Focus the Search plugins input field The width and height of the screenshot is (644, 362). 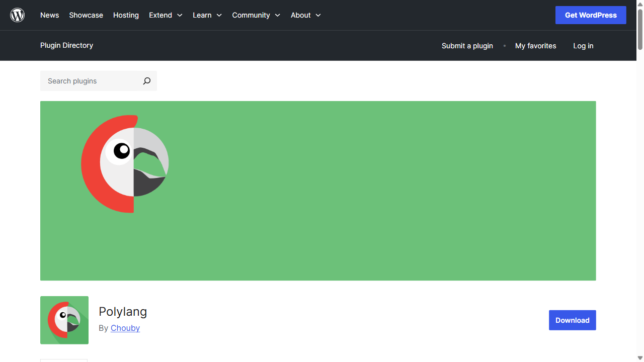pyautogui.click(x=91, y=81)
